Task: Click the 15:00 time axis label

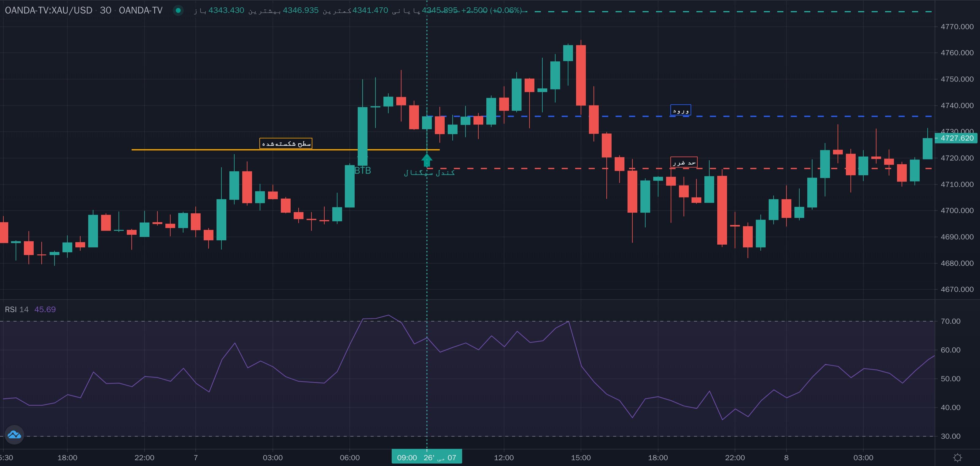Action: point(581,457)
